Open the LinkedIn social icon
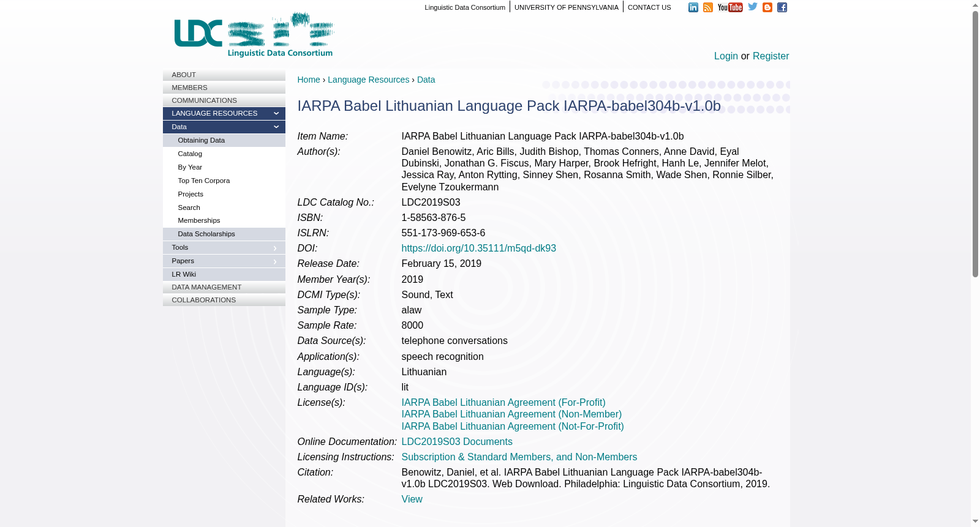The width and height of the screenshot is (980, 527). pyautogui.click(x=693, y=7)
